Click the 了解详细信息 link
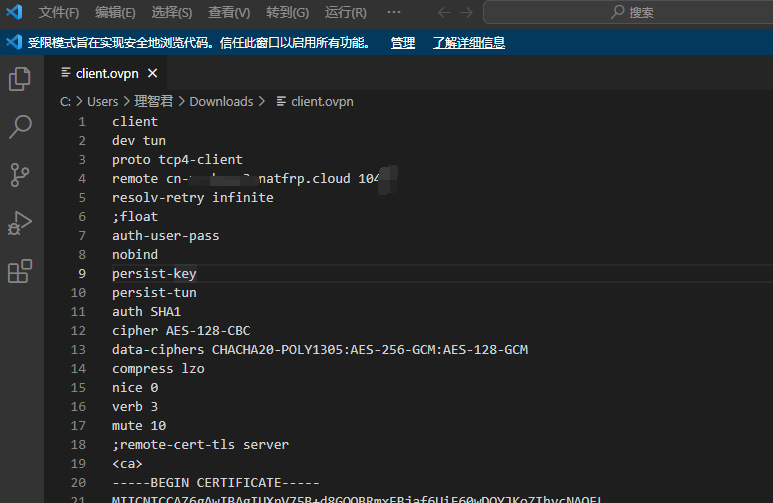The image size is (773, 503). click(x=469, y=43)
